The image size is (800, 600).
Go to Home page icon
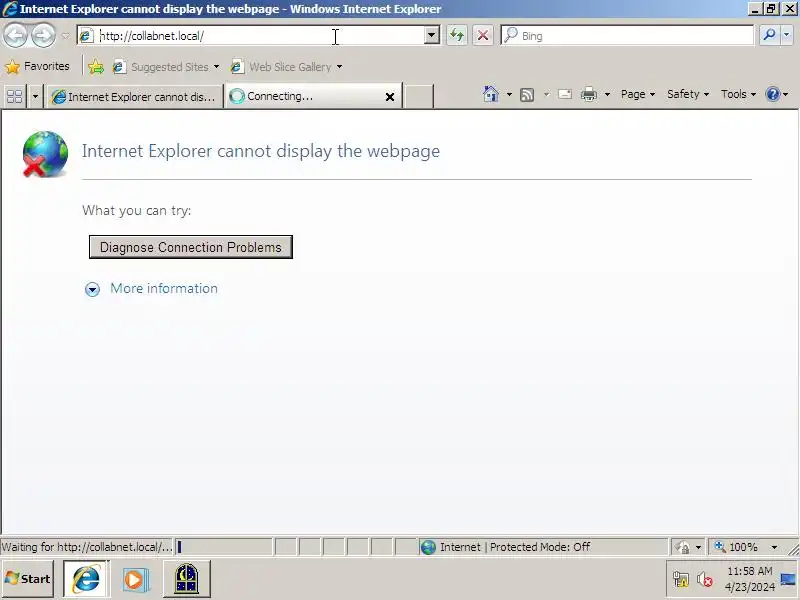(491, 94)
